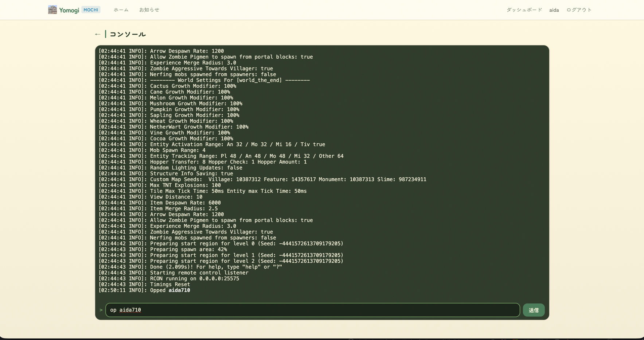Image resolution: width=644 pixels, height=340 pixels.
Task: Open the ホーム navigation item
Action: [121, 10]
